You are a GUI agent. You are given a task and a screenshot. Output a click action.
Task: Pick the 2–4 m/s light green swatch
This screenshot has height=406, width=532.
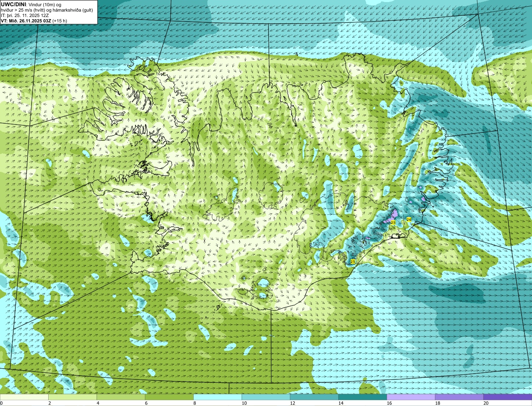(x=72, y=397)
